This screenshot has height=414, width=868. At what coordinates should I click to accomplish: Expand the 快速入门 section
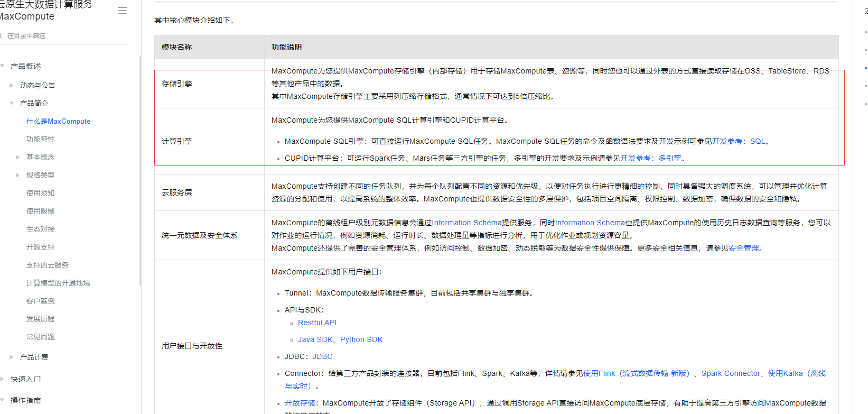[2, 379]
